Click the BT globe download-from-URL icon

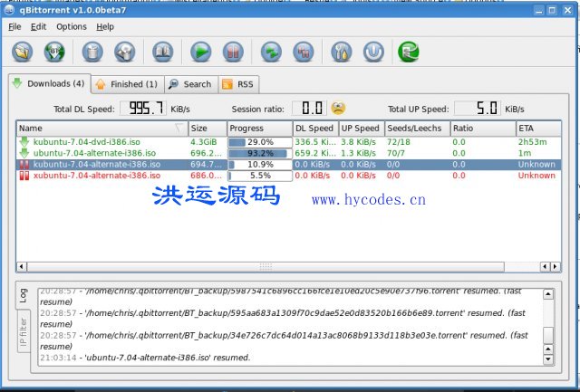[54, 52]
